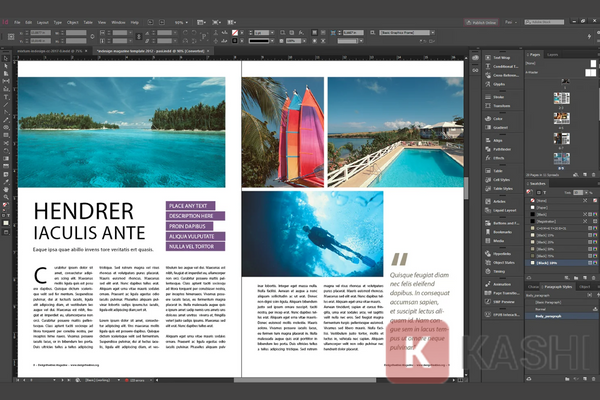Screen dimensions: 600x400
Task: Open the Hyperlinks panel
Action: coord(502,254)
